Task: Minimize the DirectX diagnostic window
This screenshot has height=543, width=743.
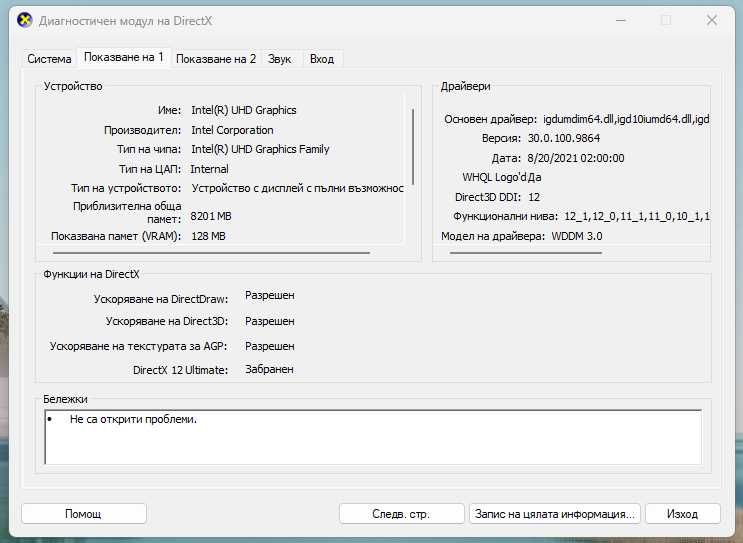Action: (x=621, y=20)
